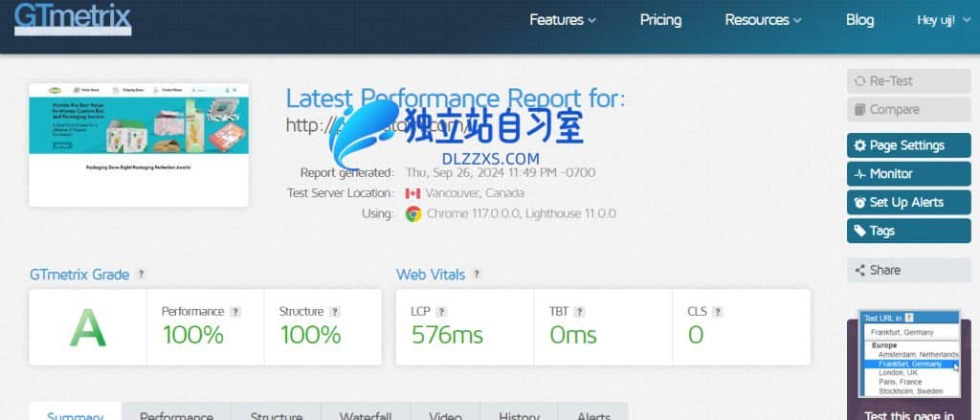This screenshot has height=420, width=980.
Task: Click the 0ms TBT value
Action: 573,335
